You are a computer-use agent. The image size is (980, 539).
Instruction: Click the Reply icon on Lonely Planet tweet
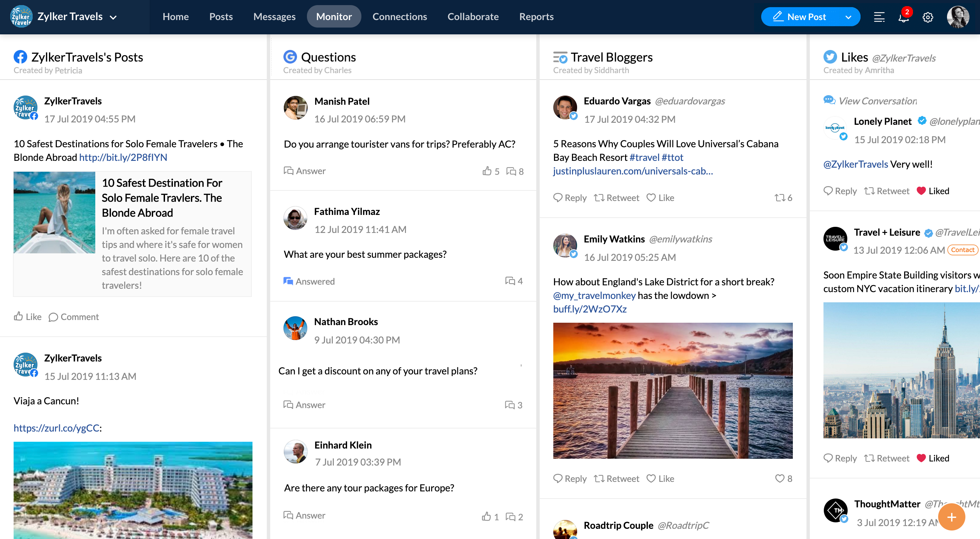point(829,191)
